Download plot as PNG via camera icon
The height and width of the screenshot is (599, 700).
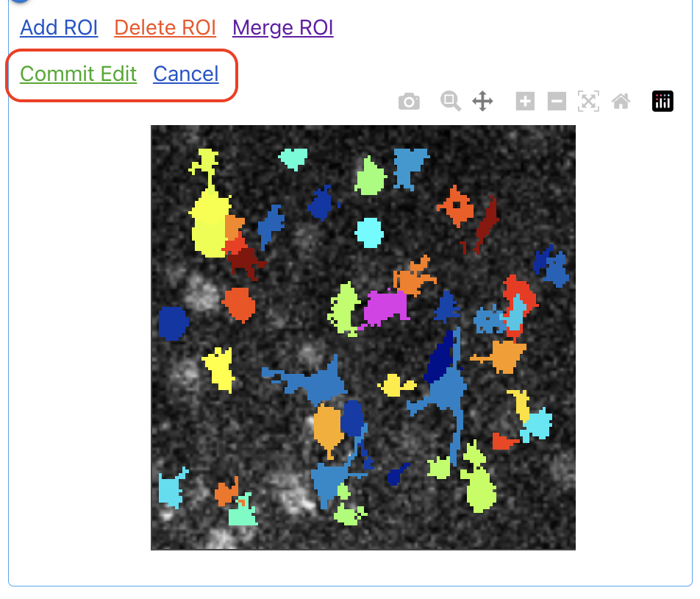[409, 102]
